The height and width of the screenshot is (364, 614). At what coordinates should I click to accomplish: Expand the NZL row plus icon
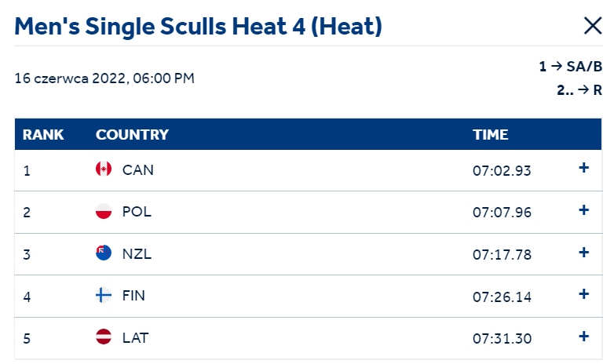(x=584, y=253)
